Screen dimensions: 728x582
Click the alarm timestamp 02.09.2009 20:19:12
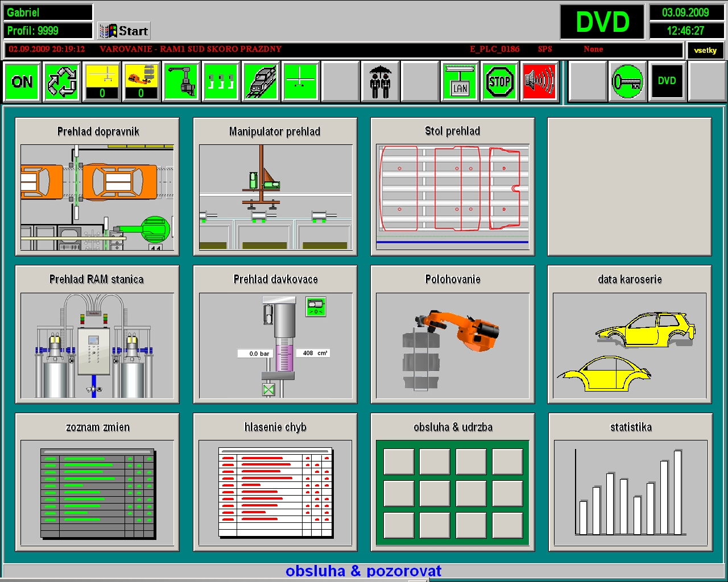(47, 49)
